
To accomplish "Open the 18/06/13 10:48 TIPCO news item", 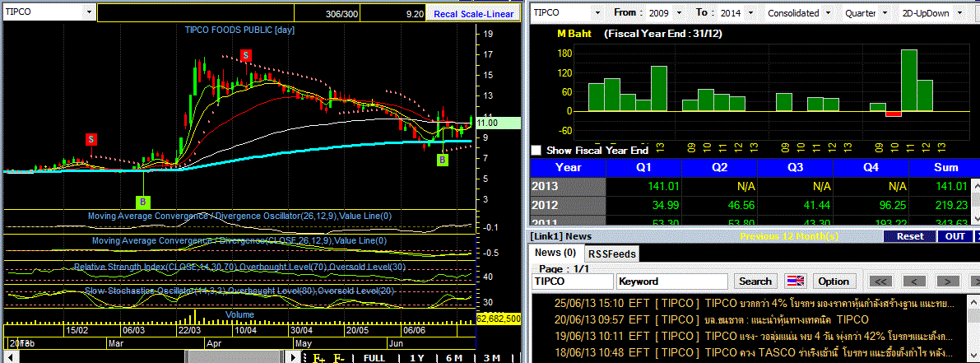I will [754, 351].
